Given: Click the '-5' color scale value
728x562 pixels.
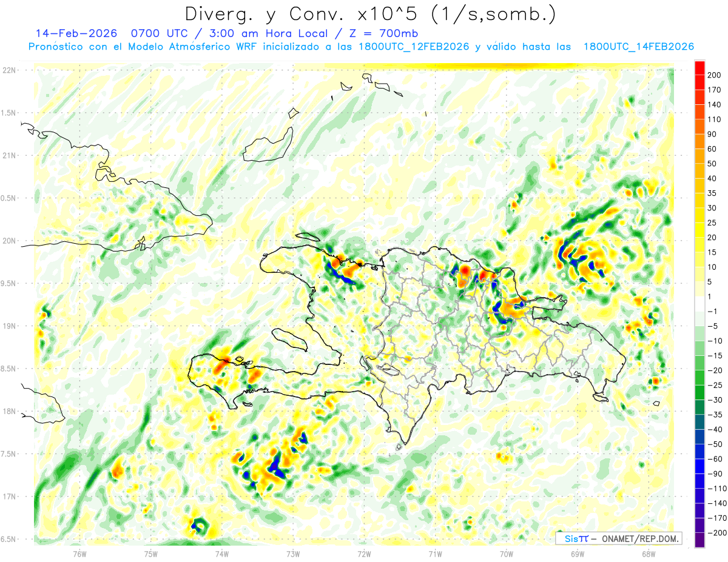Looking at the screenshot, I should click(x=713, y=326).
